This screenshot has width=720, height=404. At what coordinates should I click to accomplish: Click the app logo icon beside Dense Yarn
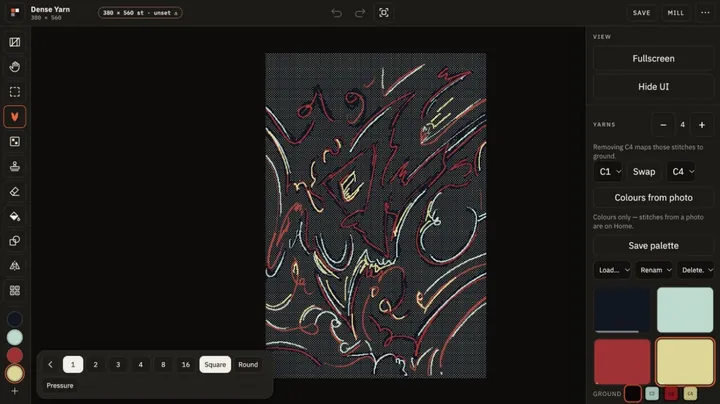15,12
